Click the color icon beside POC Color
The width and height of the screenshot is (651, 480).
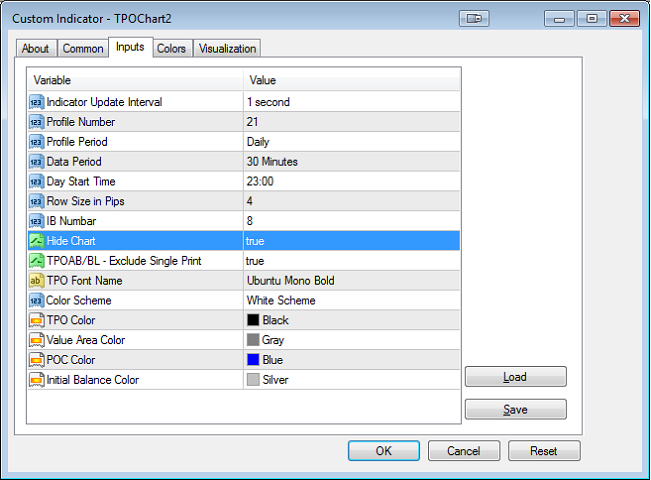coord(37,360)
